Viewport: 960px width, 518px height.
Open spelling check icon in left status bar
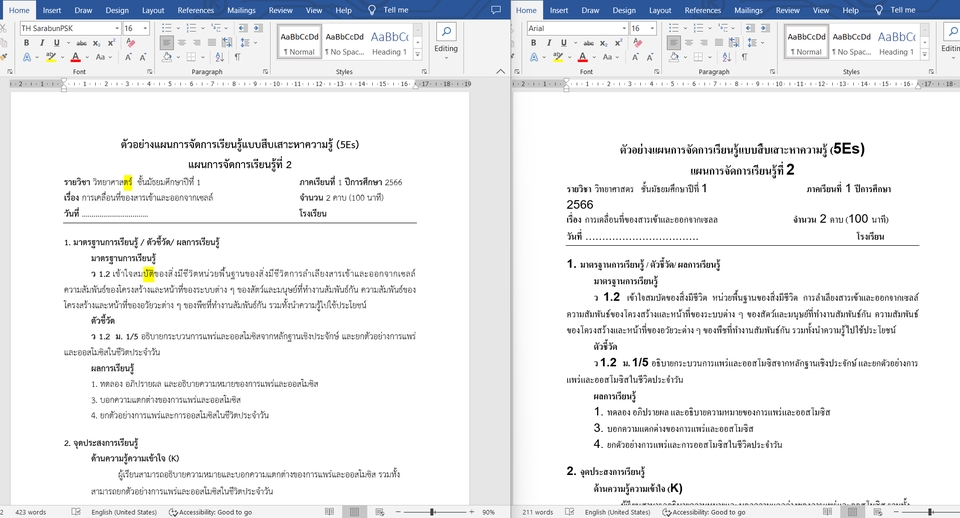coord(76,512)
